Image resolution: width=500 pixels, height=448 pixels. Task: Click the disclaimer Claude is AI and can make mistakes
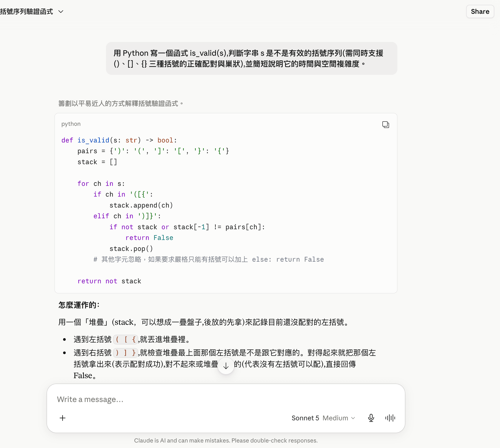click(226, 440)
